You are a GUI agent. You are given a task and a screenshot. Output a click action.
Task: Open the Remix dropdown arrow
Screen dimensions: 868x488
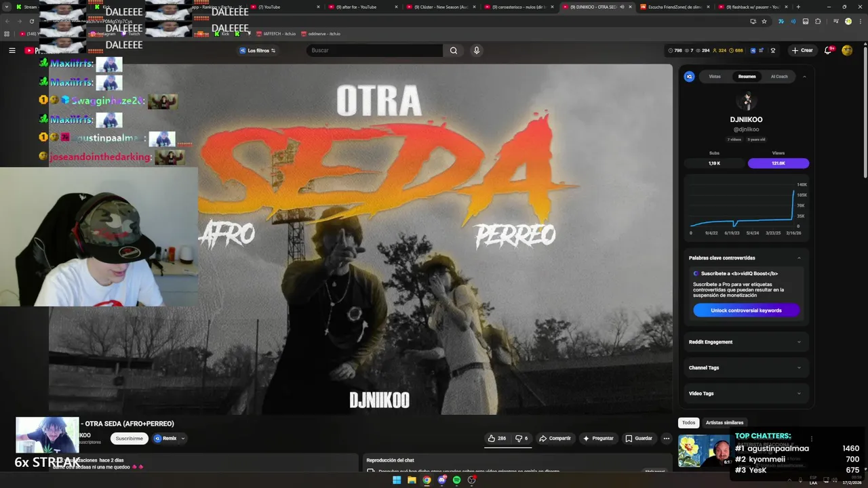pyautogui.click(x=182, y=439)
